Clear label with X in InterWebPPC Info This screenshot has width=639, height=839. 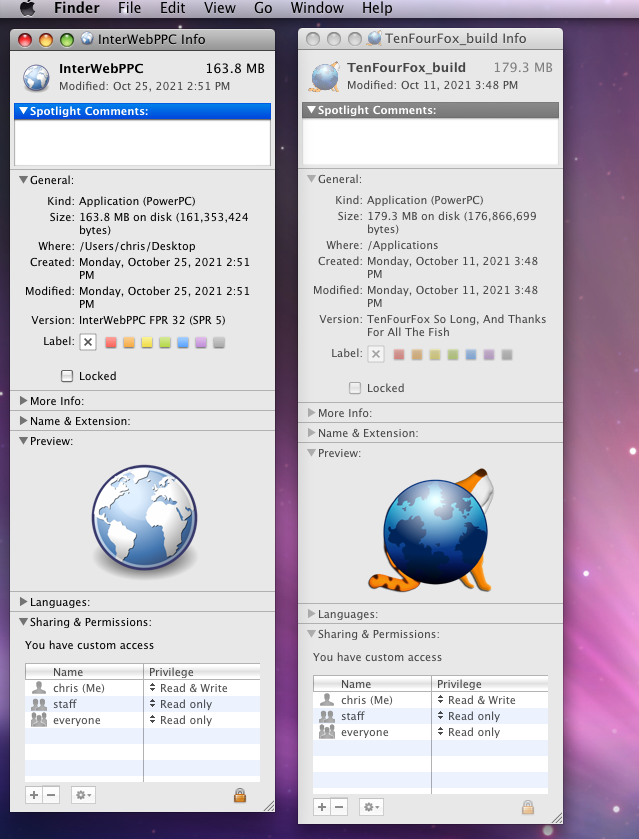click(88, 342)
